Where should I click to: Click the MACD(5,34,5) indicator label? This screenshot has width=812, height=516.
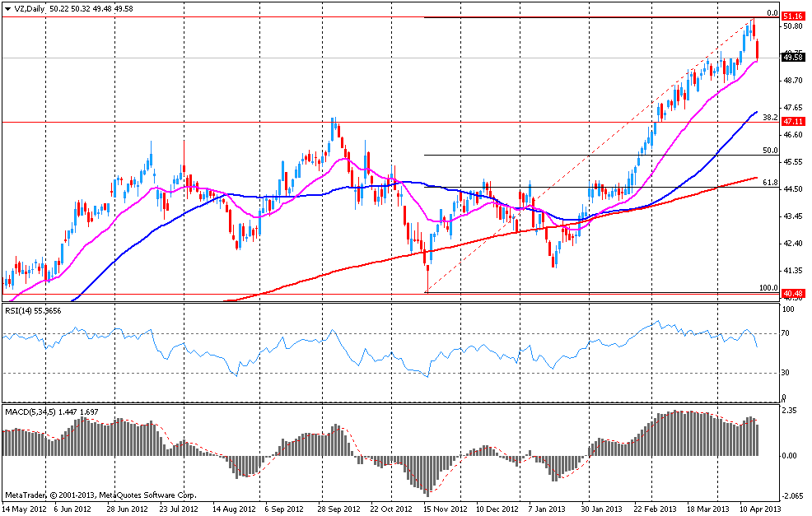coord(52,412)
